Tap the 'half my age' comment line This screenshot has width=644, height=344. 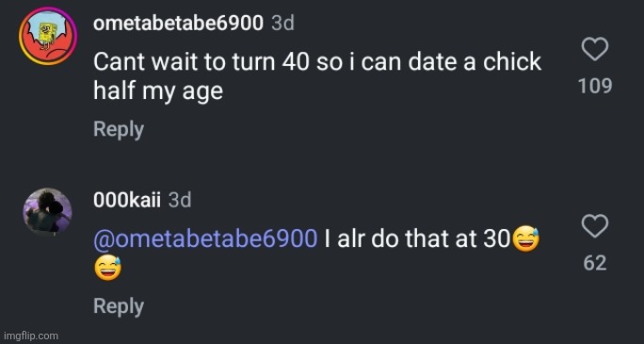pyautogui.click(x=158, y=91)
